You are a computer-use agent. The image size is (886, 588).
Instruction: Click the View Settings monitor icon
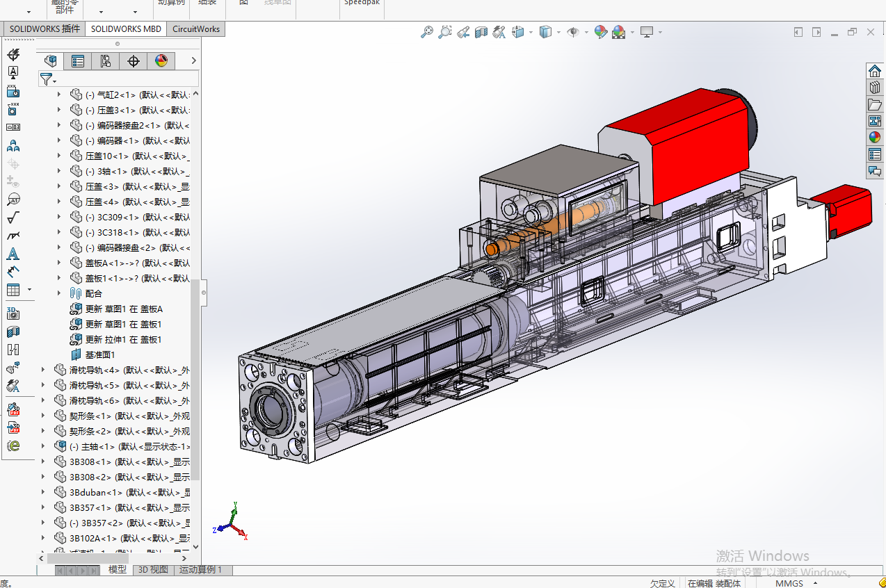pyautogui.click(x=647, y=32)
